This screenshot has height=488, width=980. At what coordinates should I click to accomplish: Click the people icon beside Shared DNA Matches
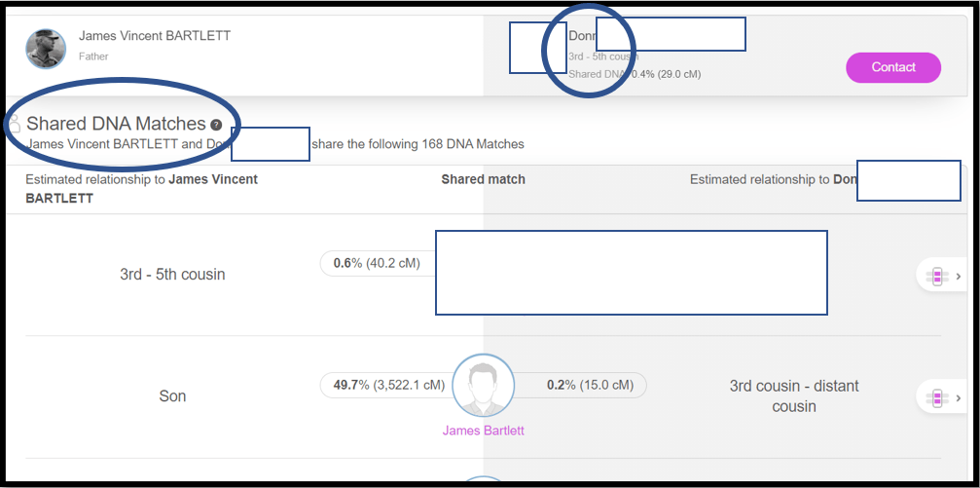click(14, 124)
